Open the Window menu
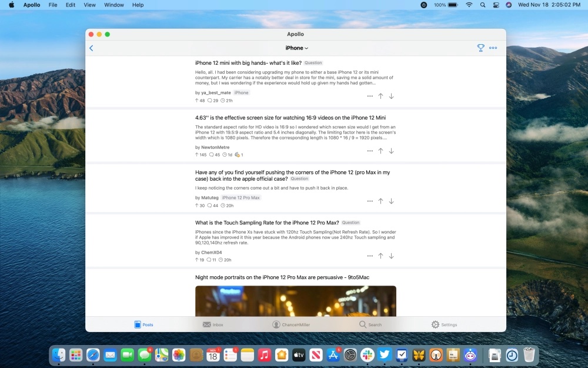 (x=114, y=5)
